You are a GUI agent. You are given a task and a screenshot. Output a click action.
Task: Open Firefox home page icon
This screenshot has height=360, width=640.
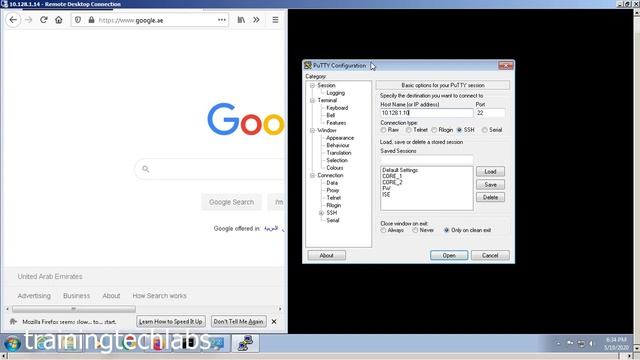(59, 20)
